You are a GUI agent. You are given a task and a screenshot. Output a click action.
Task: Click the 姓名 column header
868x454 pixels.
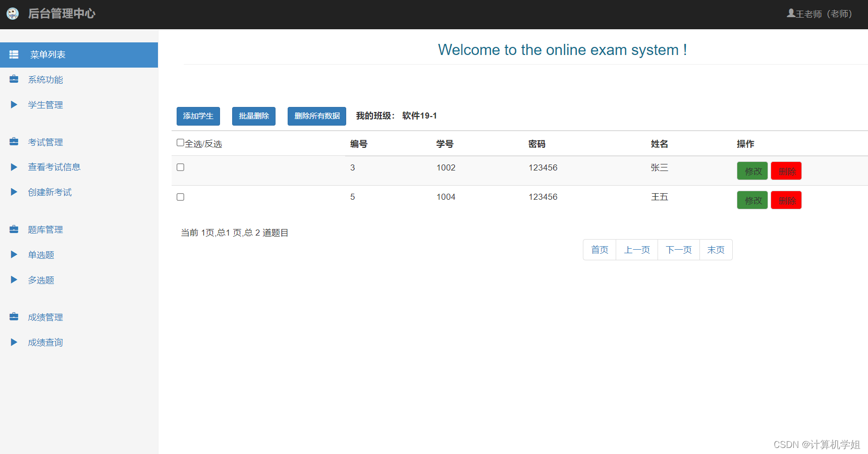click(x=660, y=144)
